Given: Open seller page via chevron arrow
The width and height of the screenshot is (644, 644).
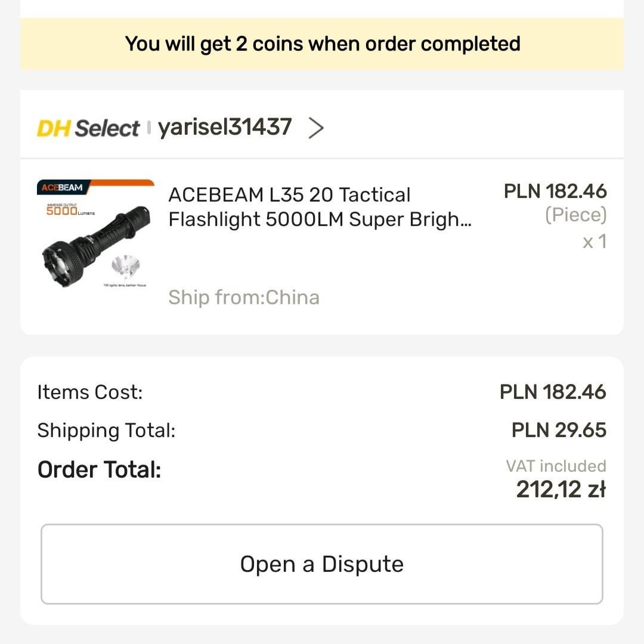Looking at the screenshot, I should point(316,128).
